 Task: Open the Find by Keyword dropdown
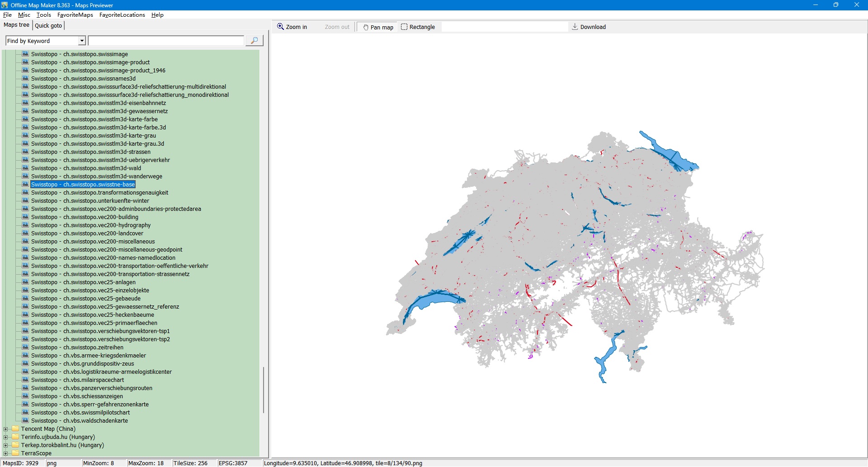pos(82,41)
